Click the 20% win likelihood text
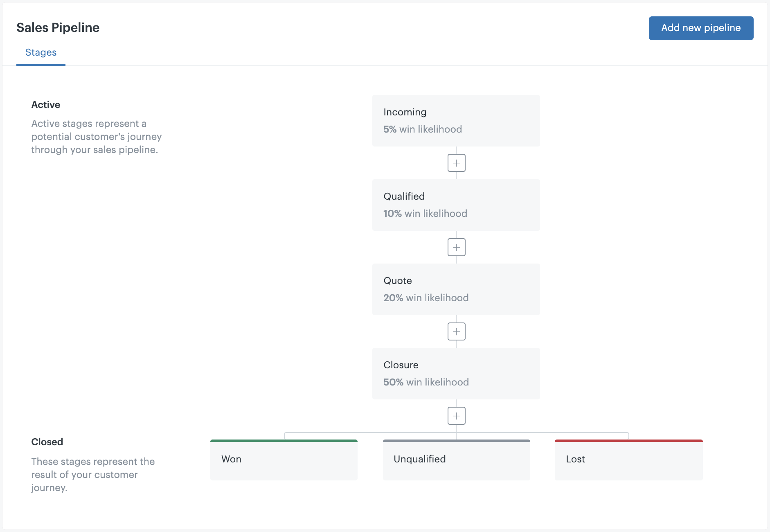The height and width of the screenshot is (532, 770). [x=426, y=298]
